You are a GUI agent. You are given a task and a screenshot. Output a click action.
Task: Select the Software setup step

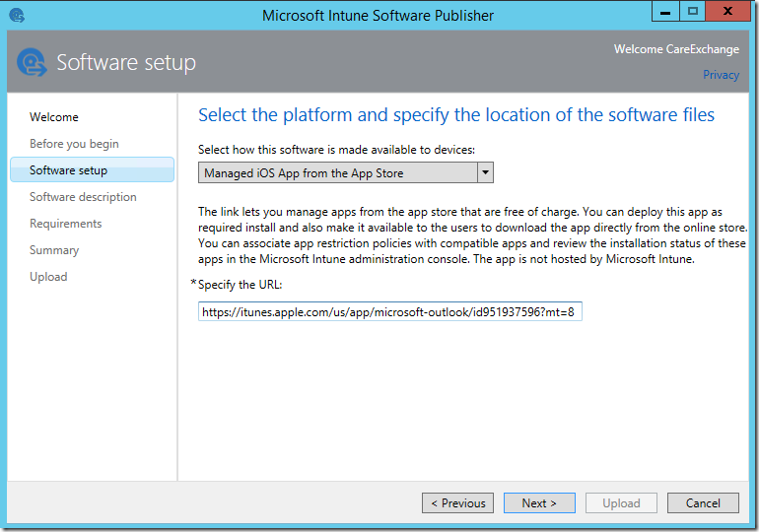coord(92,169)
